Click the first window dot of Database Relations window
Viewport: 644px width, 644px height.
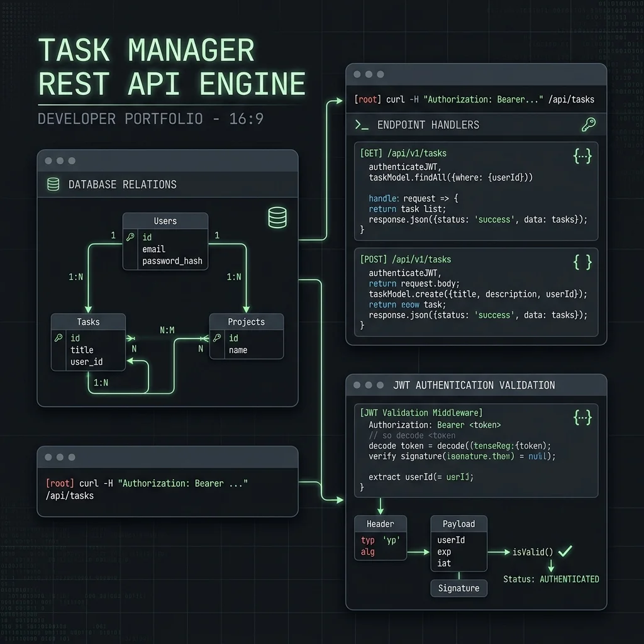click(48, 160)
